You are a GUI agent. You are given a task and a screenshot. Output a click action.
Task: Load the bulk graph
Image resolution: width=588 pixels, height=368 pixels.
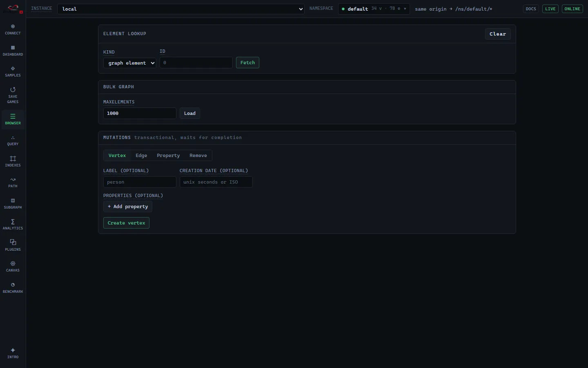190,113
